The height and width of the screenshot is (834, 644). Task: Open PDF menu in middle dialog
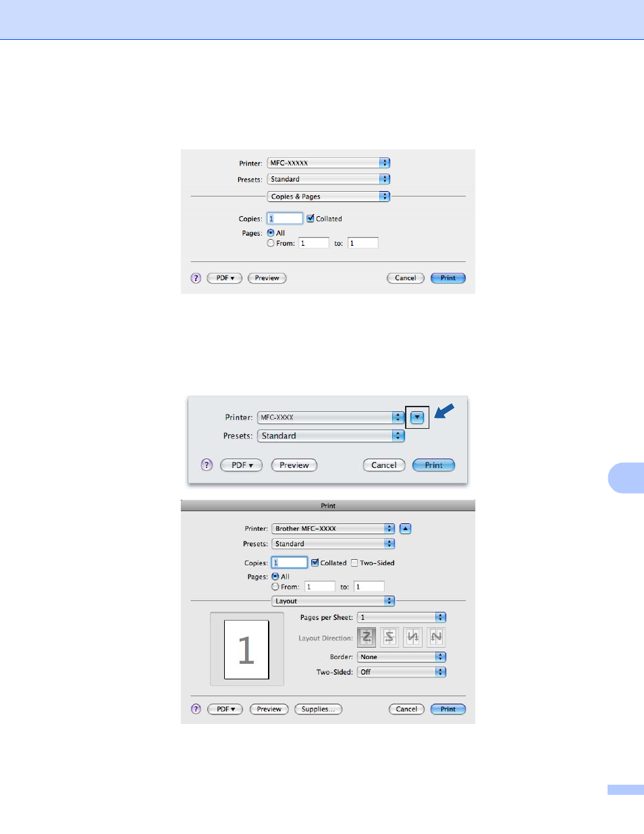tap(242, 465)
